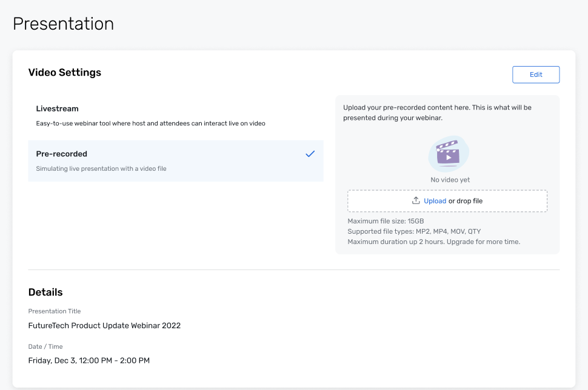
Task: Click the clapperboard video placeholder icon
Action: [x=448, y=154]
